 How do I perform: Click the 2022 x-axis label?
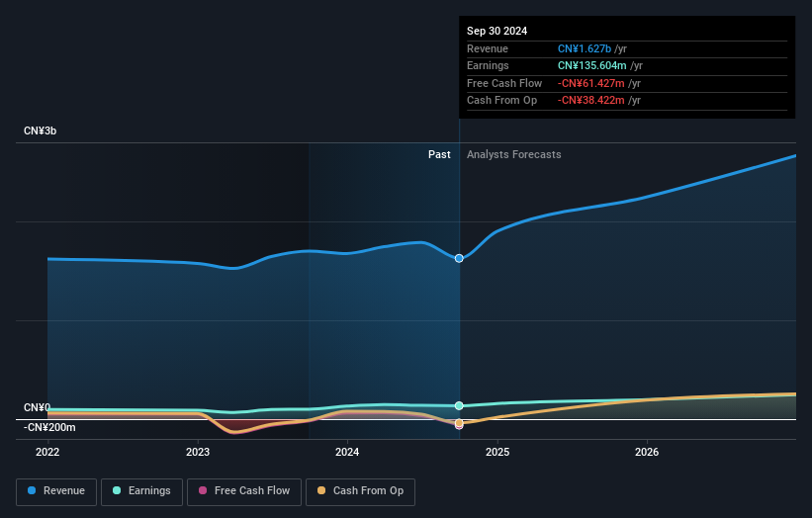47,452
